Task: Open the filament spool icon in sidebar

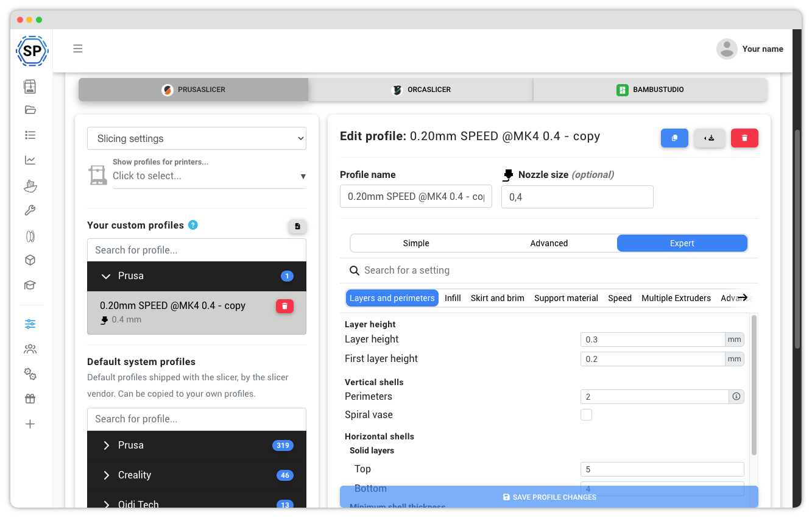Action: 30,236
